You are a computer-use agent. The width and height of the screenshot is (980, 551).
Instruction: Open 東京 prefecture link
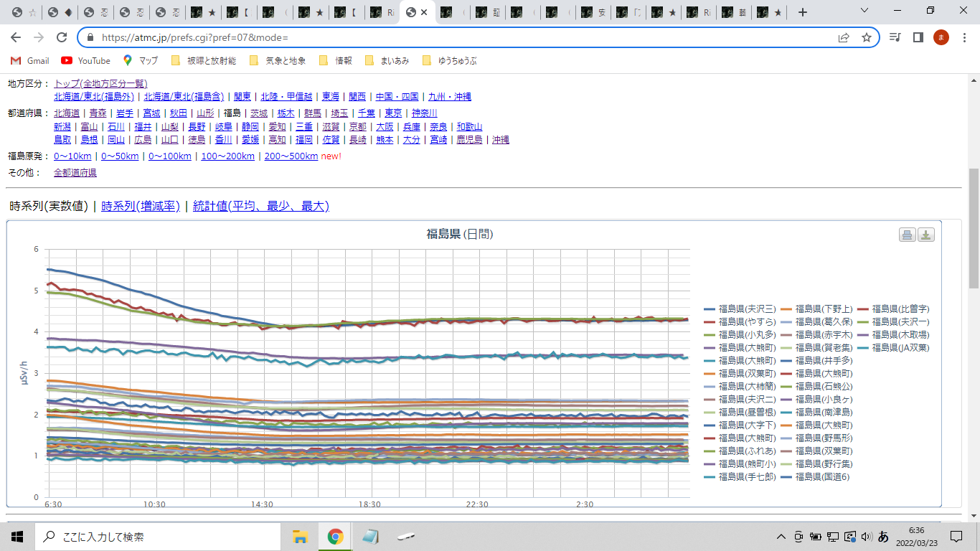(393, 113)
